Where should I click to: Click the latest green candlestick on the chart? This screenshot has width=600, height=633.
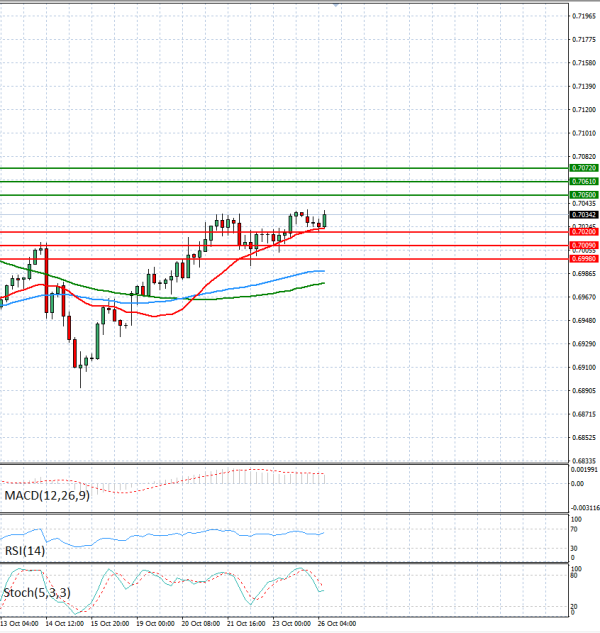[x=324, y=220]
